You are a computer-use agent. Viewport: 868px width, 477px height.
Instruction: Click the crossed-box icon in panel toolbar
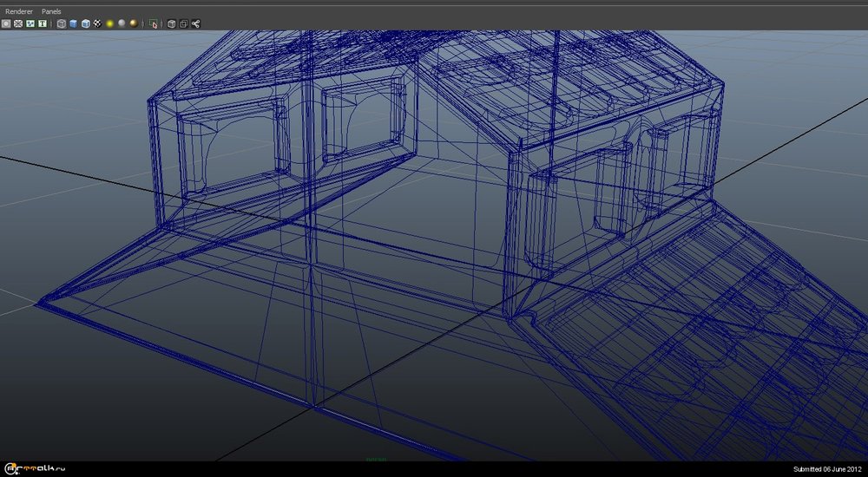point(18,24)
